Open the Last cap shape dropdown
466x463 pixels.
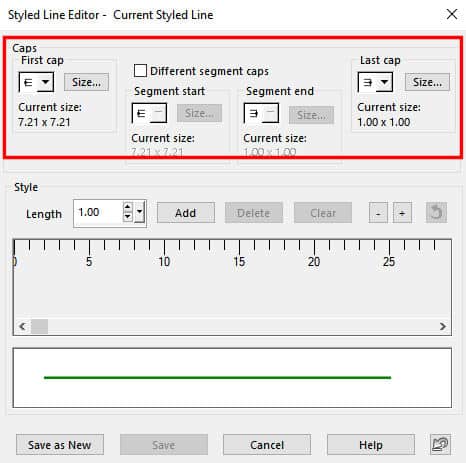[375, 82]
